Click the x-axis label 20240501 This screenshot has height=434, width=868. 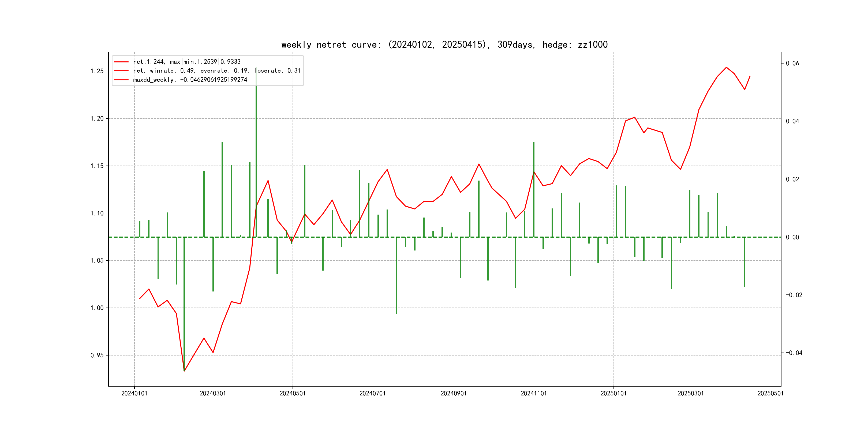click(293, 393)
